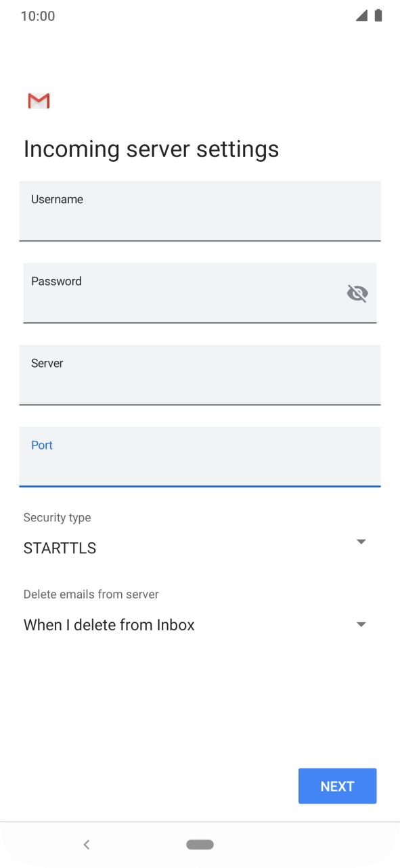Click the Incoming server settings heading
400x868 pixels.
click(150, 148)
